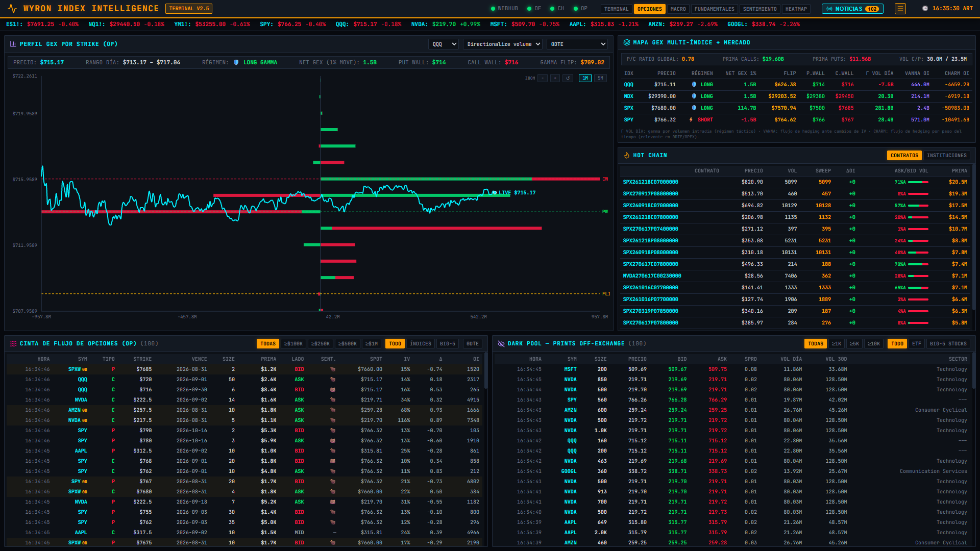
Task: Open the FUNDAMENTALES tab
Action: pyautogui.click(x=714, y=9)
